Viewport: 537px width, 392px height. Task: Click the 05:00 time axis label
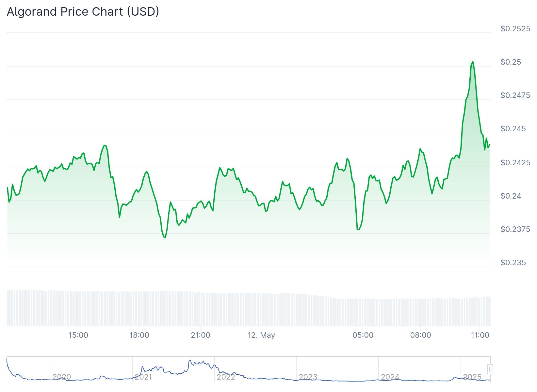tap(363, 335)
